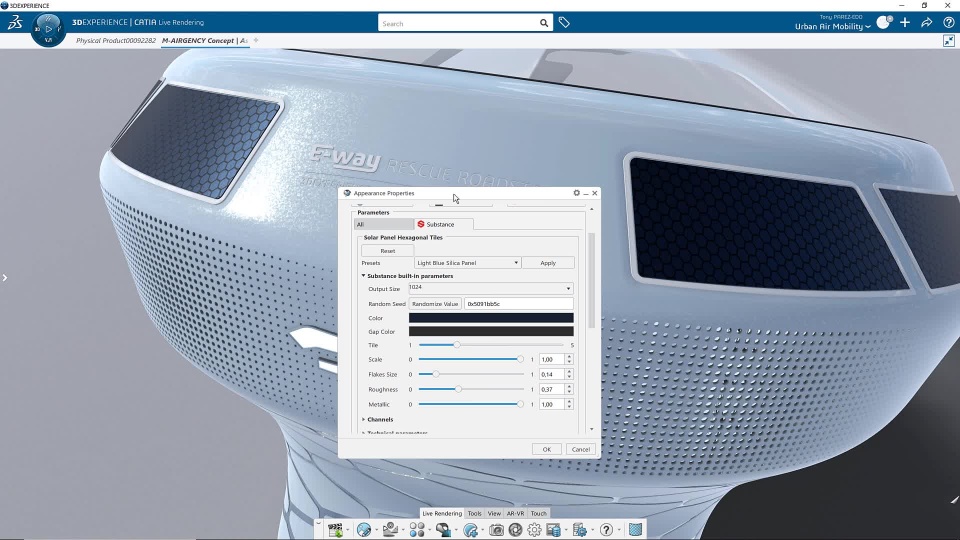Click the render batch gear icon
The width and height of the screenshot is (960, 540).
[x=580, y=530]
